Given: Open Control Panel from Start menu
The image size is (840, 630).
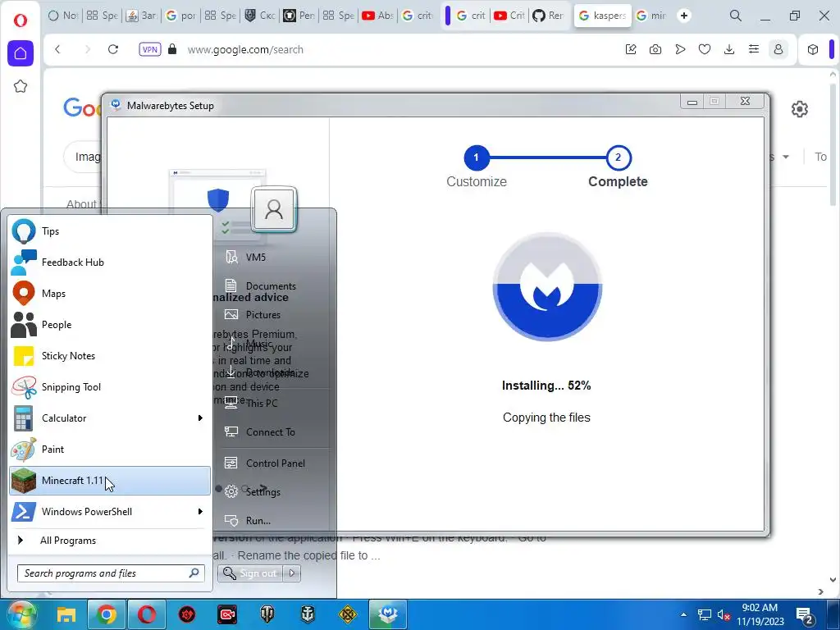Looking at the screenshot, I should point(274,463).
